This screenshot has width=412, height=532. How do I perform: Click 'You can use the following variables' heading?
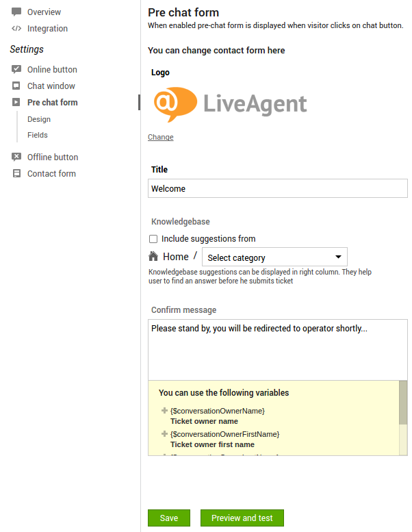pyautogui.click(x=224, y=392)
